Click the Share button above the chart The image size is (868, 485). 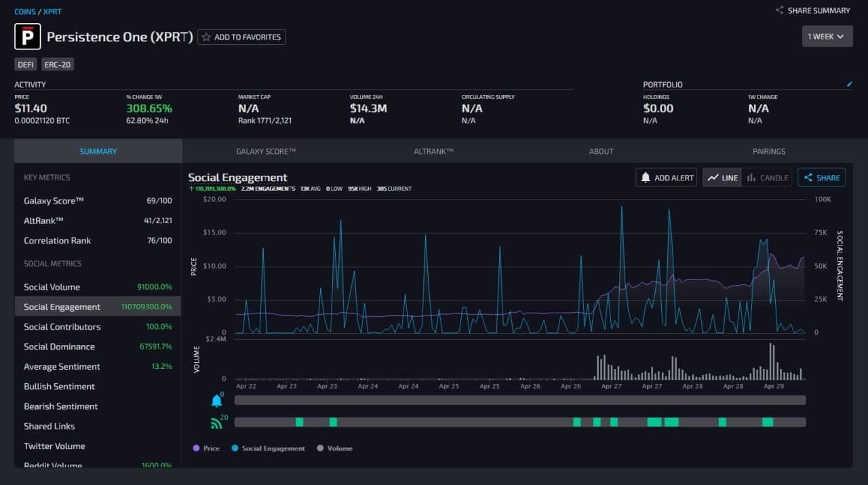pyautogui.click(x=822, y=178)
